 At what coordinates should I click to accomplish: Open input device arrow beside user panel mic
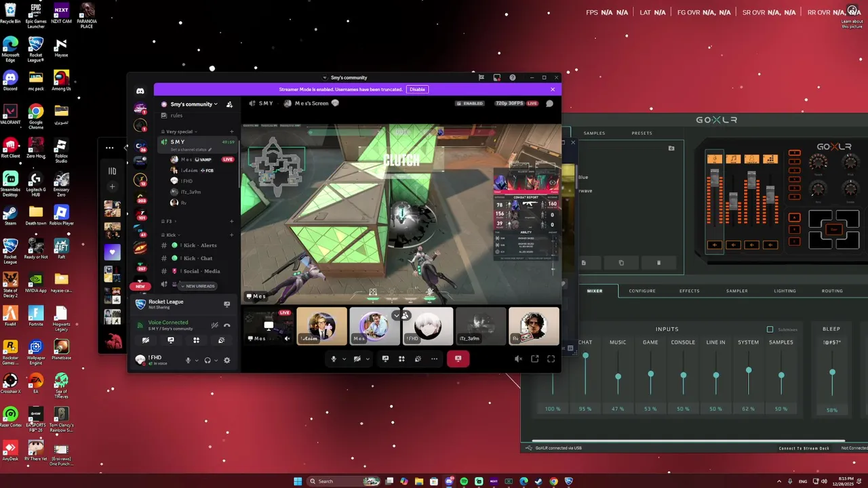tap(197, 361)
